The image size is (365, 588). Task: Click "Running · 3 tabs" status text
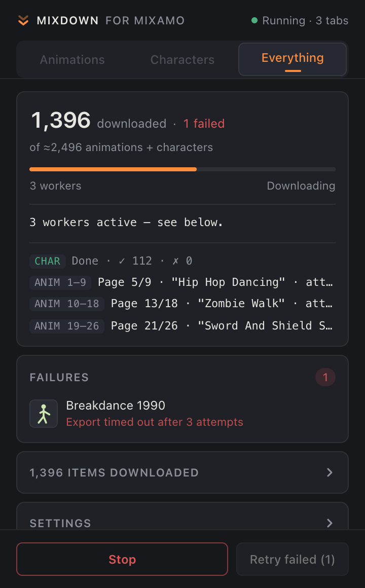[x=305, y=21]
